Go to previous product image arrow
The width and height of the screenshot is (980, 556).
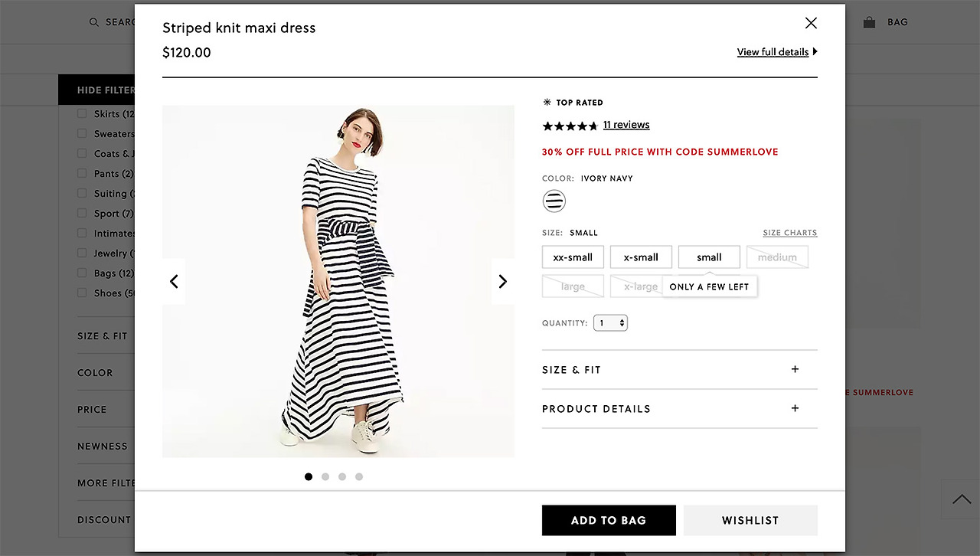pos(174,282)
